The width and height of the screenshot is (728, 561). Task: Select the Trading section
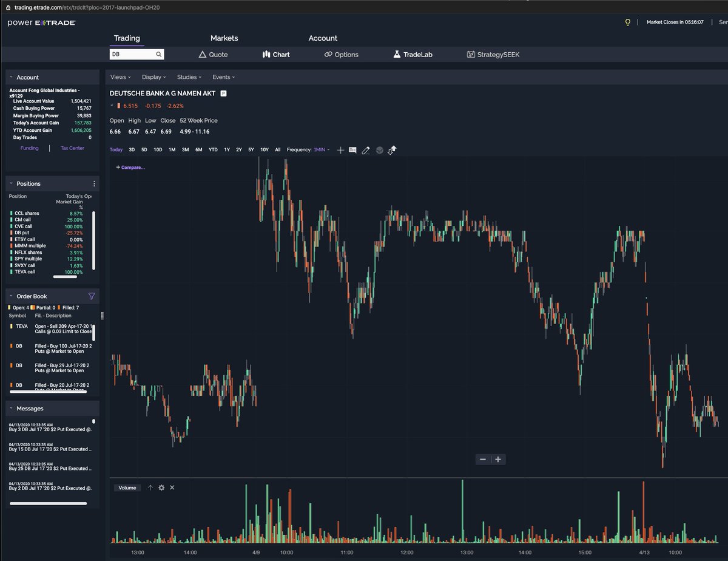point(127,38)
